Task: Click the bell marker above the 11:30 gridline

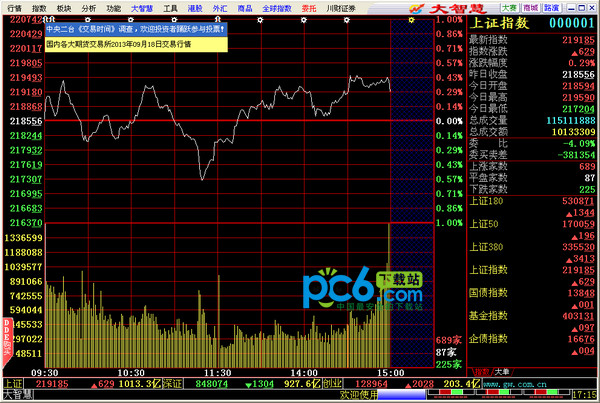Action: pos(218,19)
